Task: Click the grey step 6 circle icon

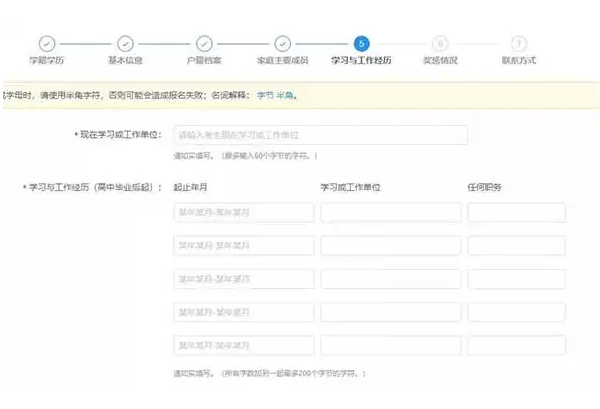Action: tap(440, 44)
